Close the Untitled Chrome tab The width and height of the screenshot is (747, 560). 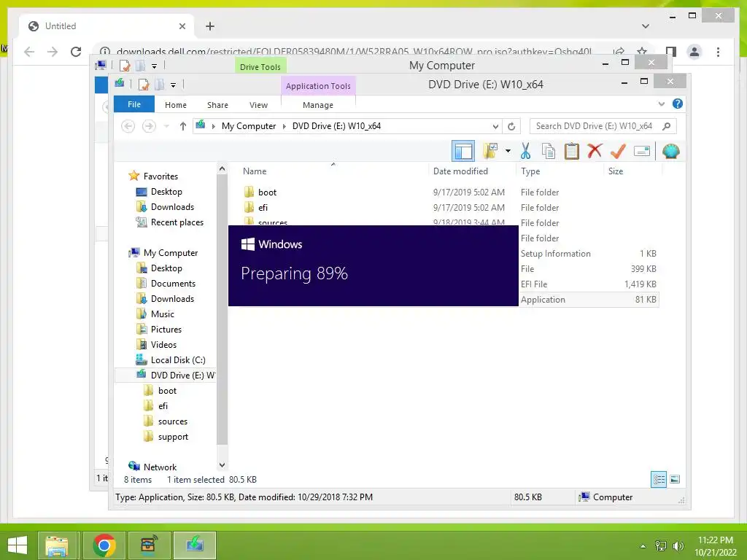point(182,26)
